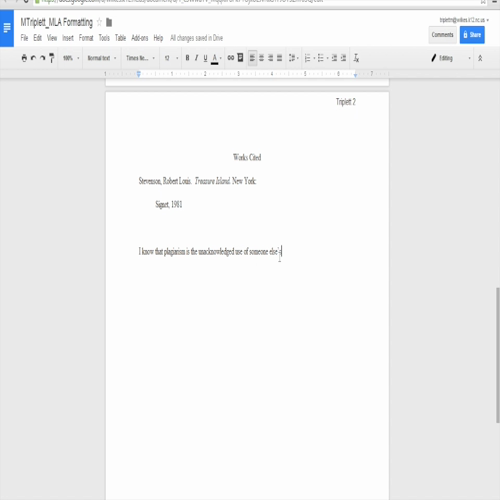
Task: Rename the document title MTriplett_MLA Formatting
Action: 56,22
